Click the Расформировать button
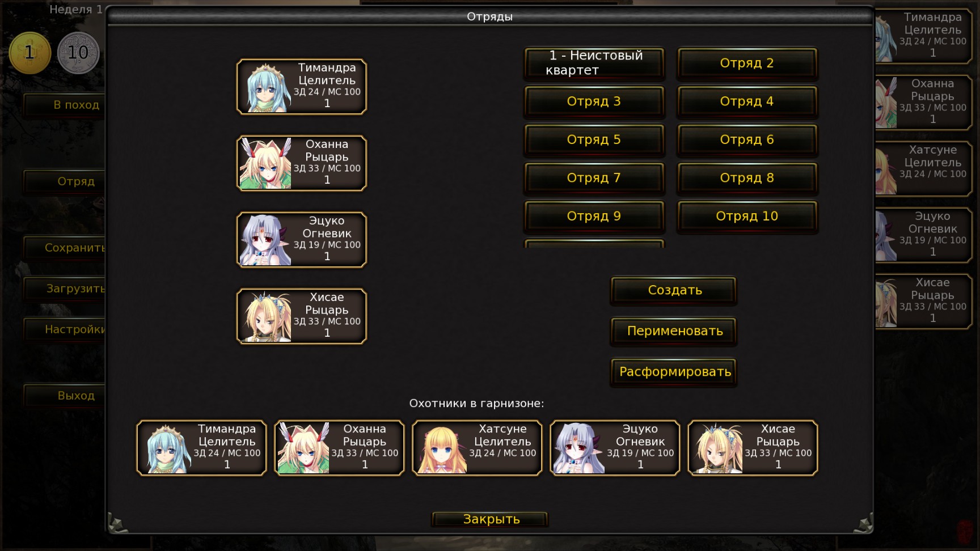Viewport: 980px width, 551px height. pyautogui.click(x=674, y=372)
